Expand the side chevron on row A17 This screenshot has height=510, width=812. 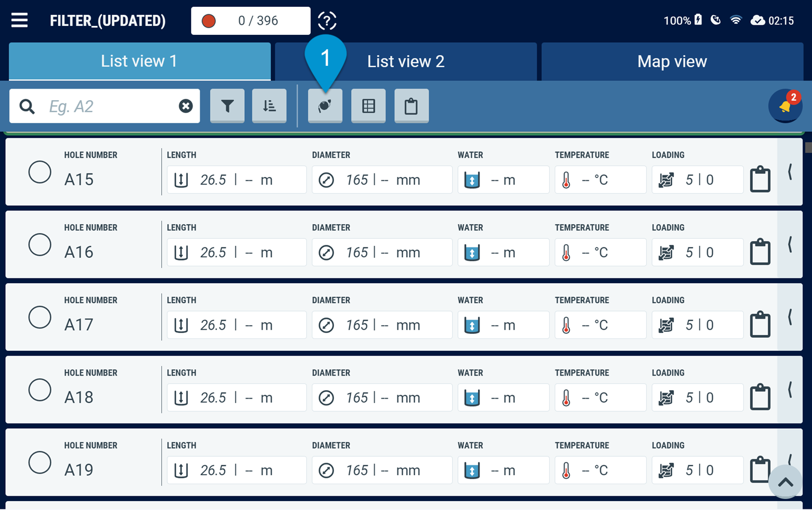point(790,317)
